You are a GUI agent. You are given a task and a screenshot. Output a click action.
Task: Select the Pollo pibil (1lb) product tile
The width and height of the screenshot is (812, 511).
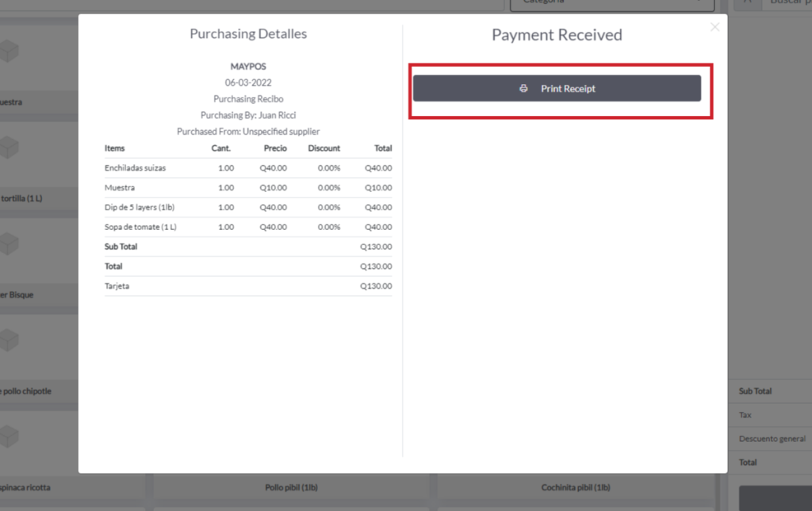[290, 487]
